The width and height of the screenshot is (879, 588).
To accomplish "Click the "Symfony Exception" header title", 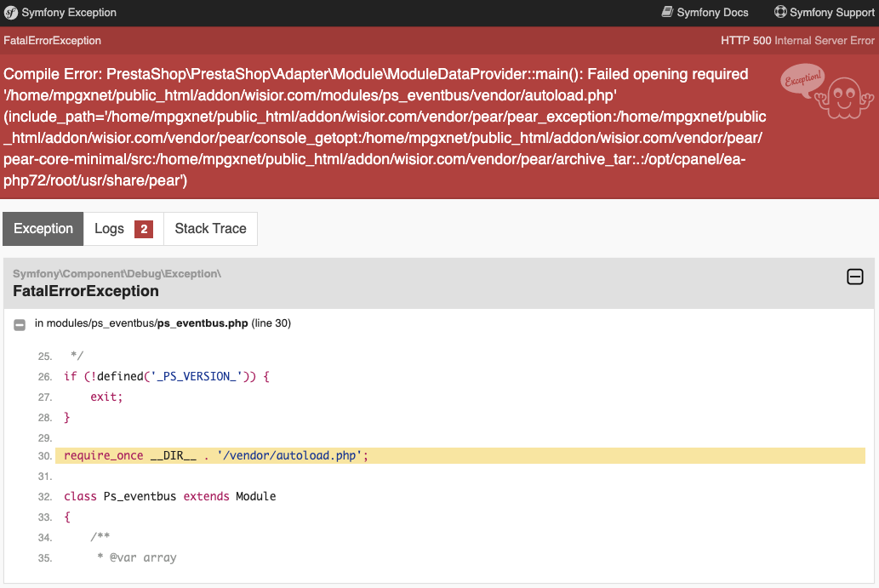I will click(69, 13).
